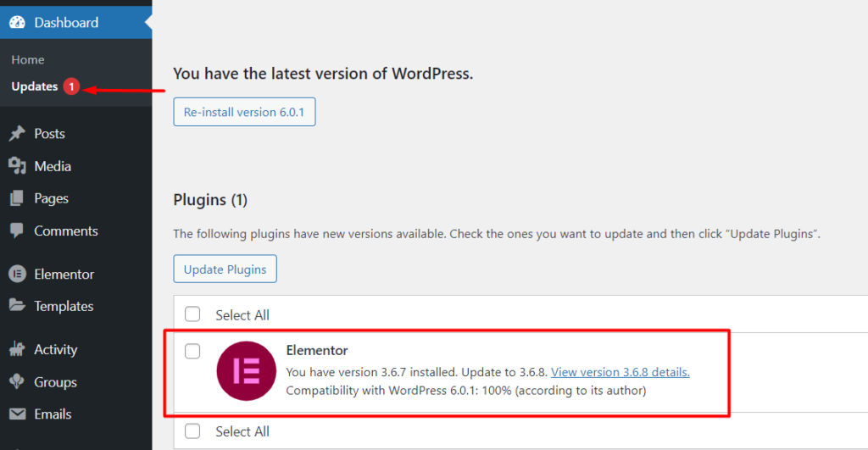868x450 pixels.
Task: Click the Templates folder icon
Action: coord(17,305)
